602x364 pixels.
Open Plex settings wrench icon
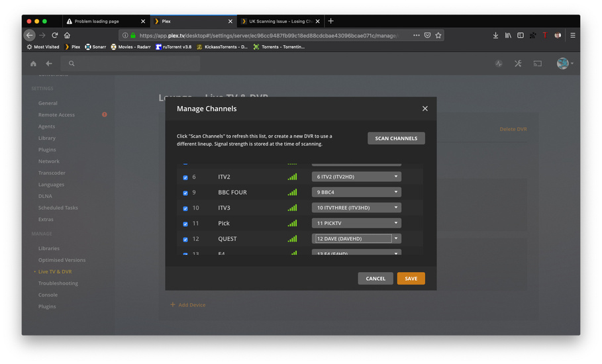click(518, 64)
